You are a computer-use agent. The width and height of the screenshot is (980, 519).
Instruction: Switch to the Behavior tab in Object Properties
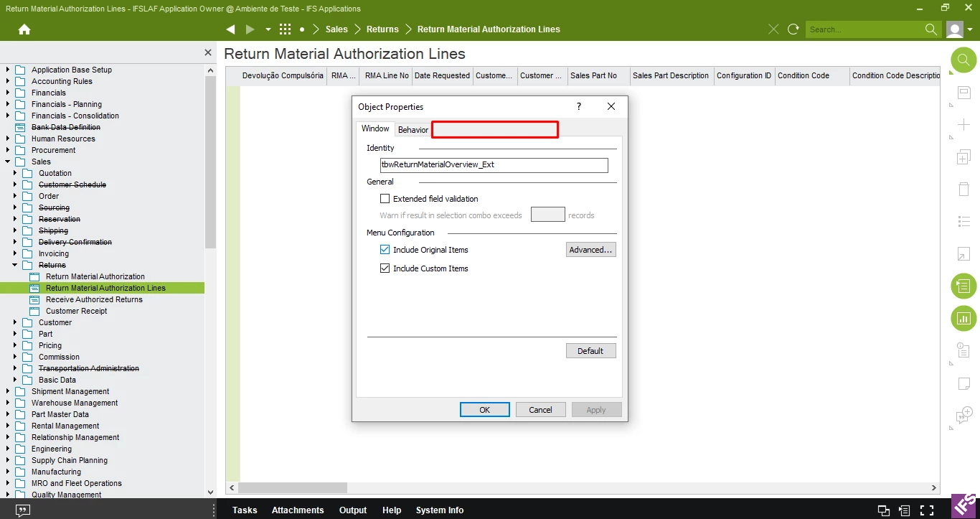(x=413, y=130)
